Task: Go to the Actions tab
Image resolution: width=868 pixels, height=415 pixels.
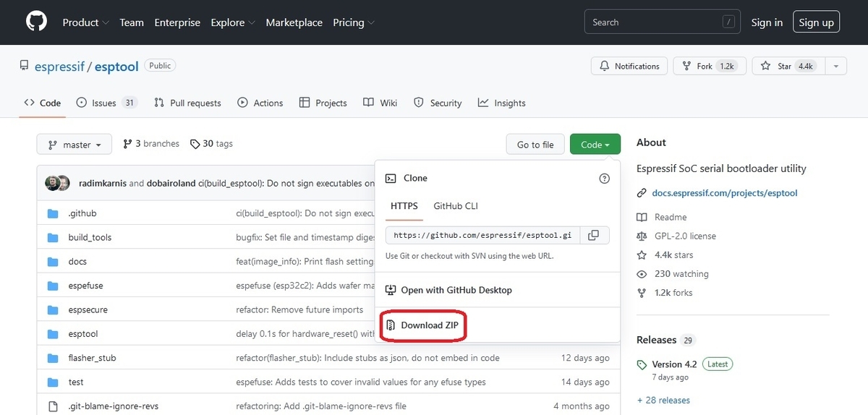Action: [260, 103]
